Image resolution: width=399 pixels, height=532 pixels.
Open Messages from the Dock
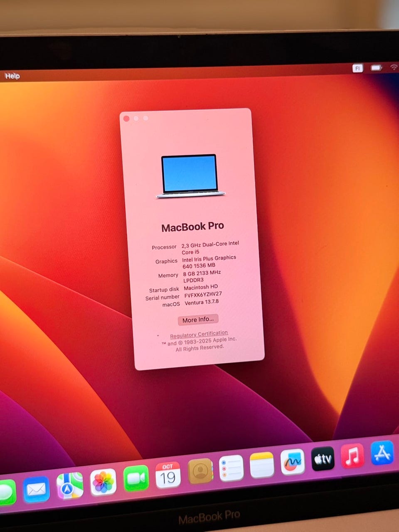click(7, 493)
